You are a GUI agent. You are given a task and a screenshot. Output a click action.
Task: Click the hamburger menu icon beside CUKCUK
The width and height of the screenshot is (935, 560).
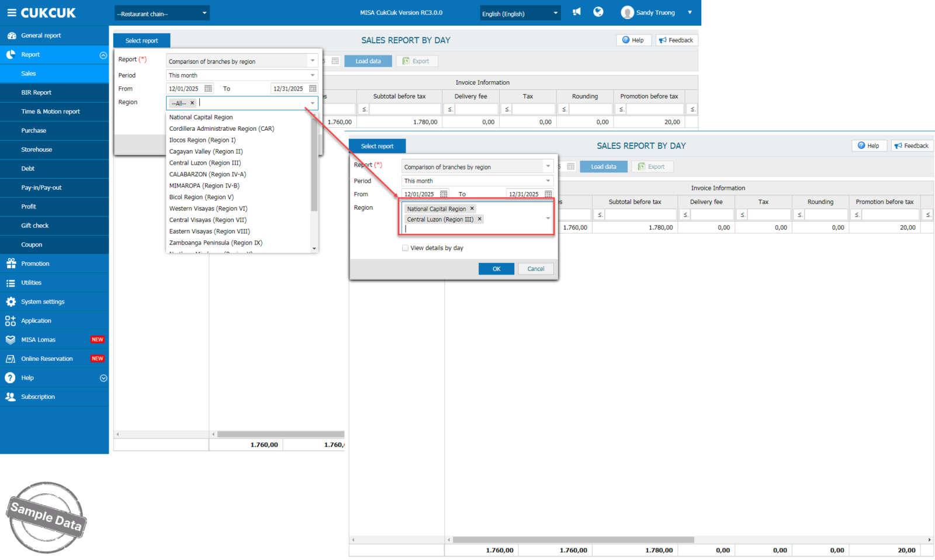pyautogui.click(x=11, y=13)
